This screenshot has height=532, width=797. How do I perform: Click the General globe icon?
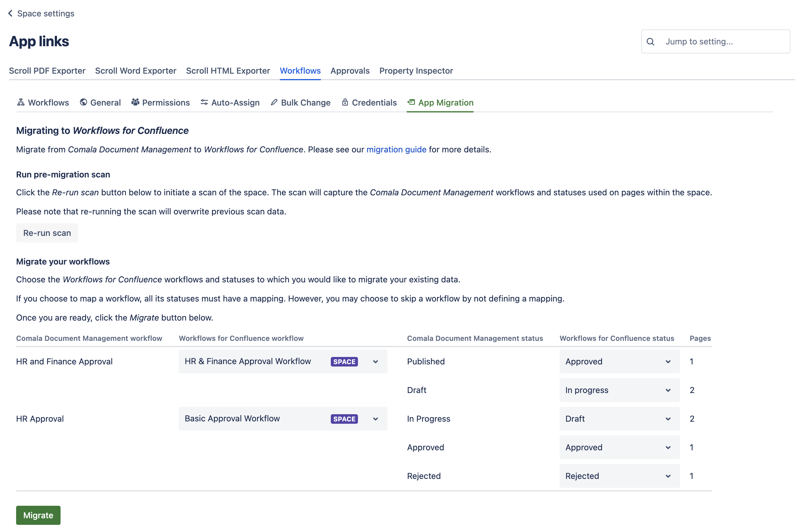coord(84,102)
